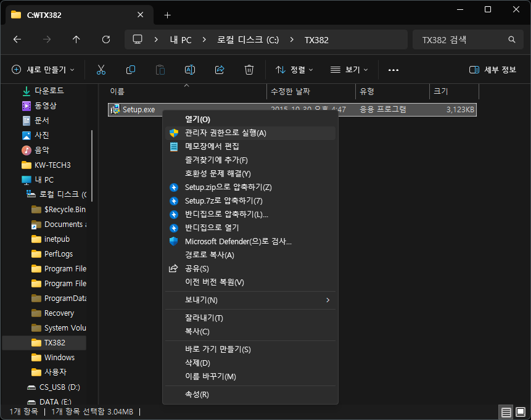Viewport: 531px width, 420px height.
Task: Open 속성(R) properties
Action: [250, 395]
